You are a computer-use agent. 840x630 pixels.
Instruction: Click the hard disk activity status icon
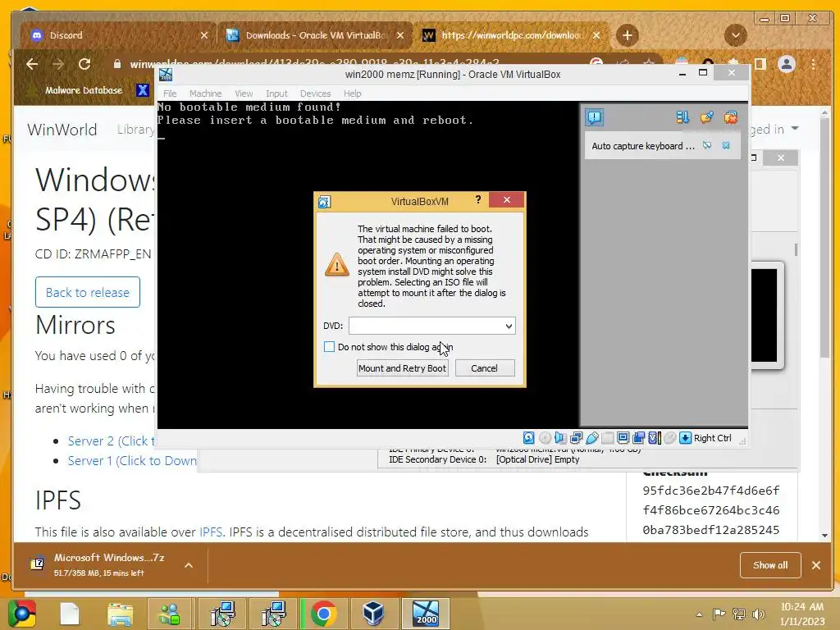click(x=529, y=438)
